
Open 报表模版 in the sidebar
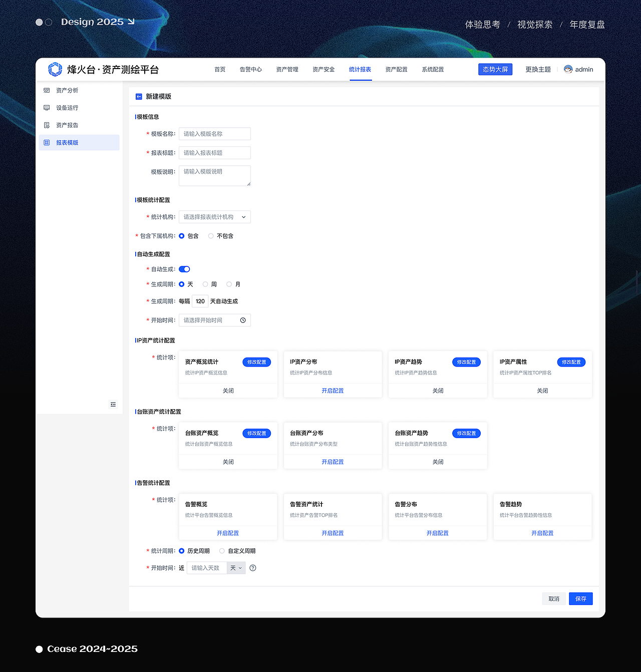[79, 143]
